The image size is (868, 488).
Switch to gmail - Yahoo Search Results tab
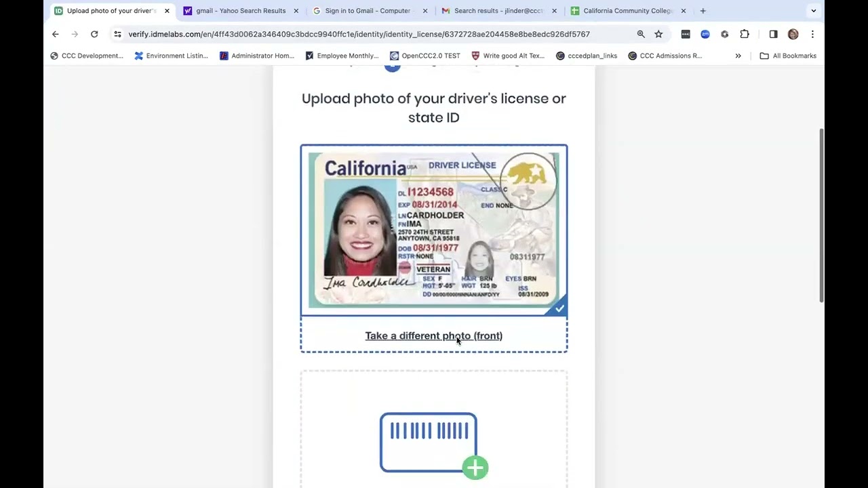click(241, 11)
